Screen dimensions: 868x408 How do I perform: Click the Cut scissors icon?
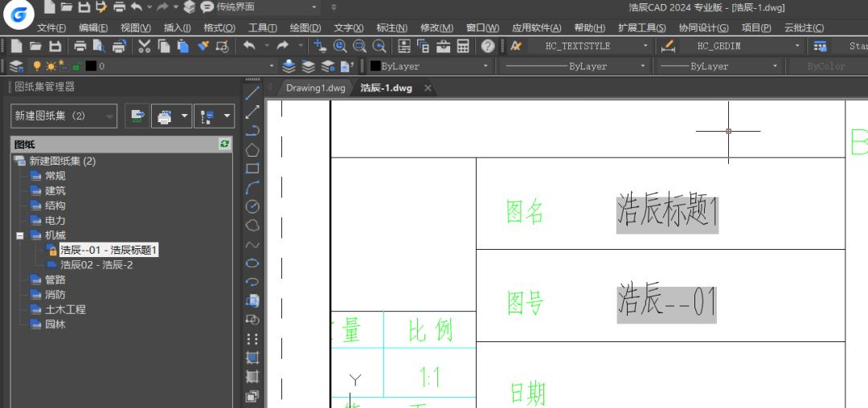point(144,46)
